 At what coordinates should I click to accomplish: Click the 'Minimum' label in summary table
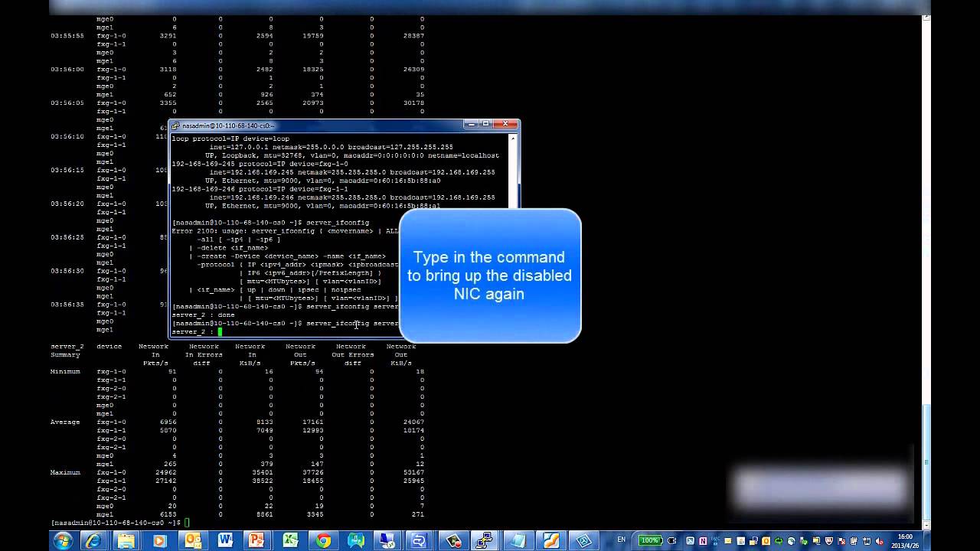[65, 371]
